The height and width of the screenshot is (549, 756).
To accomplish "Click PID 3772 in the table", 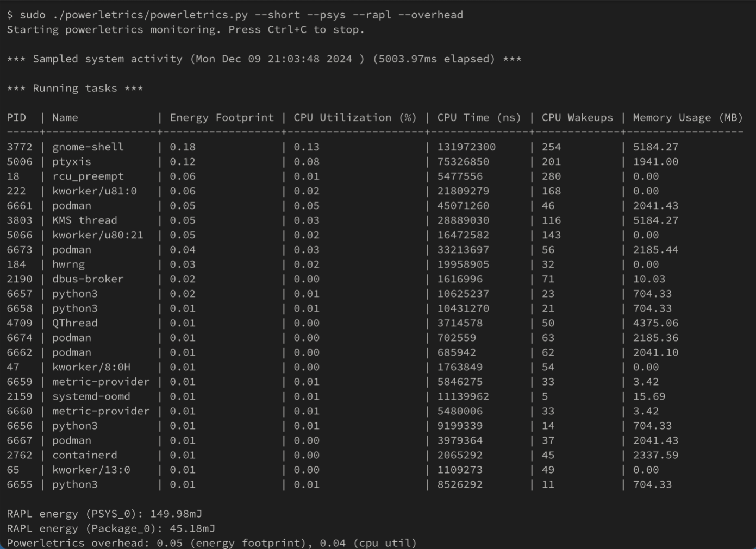I will coord(20,147).
